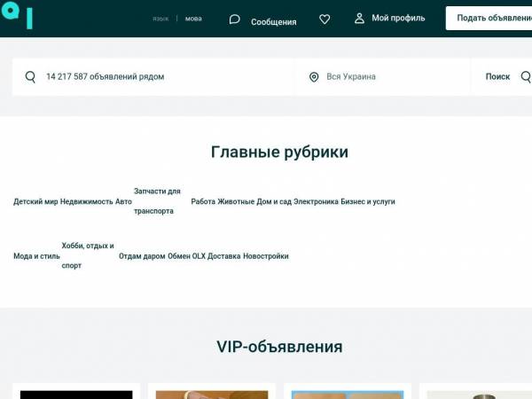Open the OLX logo home link
This screenshot has width=532, height=399.
click(x=17, y=15)
